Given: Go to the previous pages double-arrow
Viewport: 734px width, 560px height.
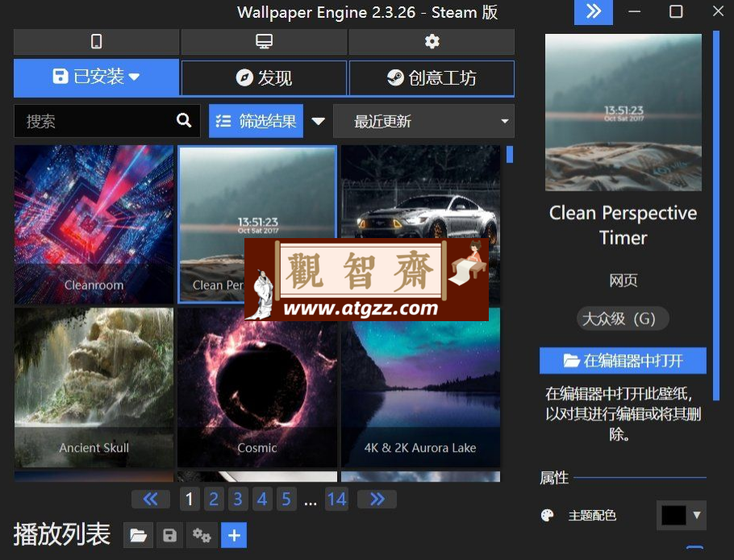Looking at the screenshot, I should click(x=151, y=499).
